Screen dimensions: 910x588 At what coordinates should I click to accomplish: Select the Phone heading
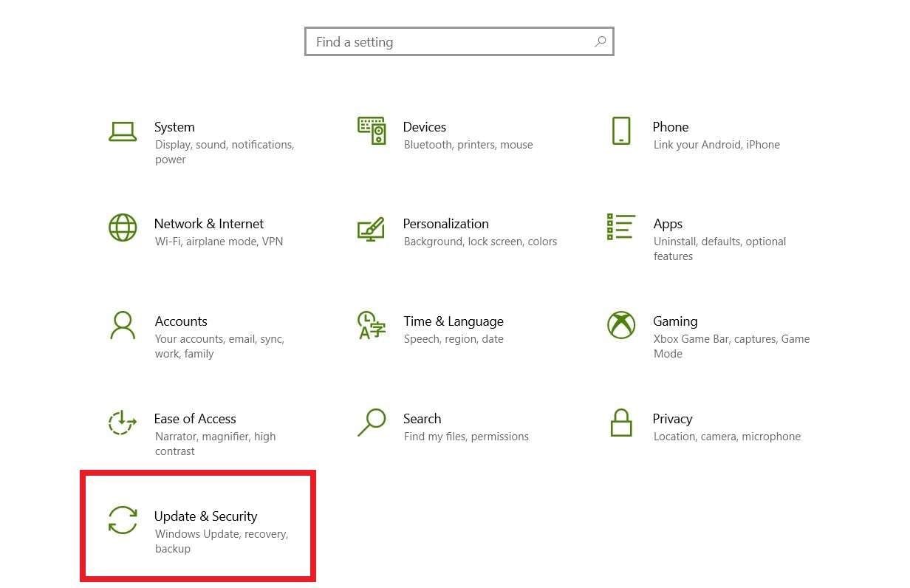(x=671, y=127)
